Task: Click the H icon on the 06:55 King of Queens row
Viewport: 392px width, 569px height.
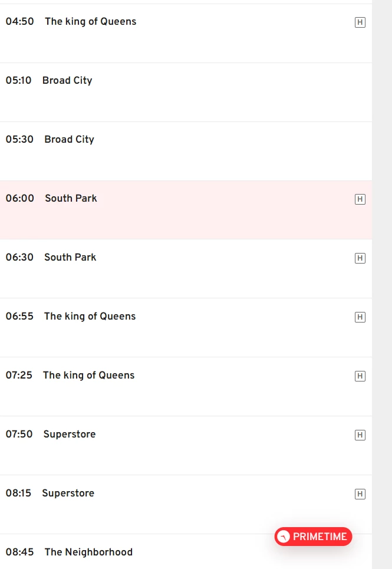Action: coord(360,317)
